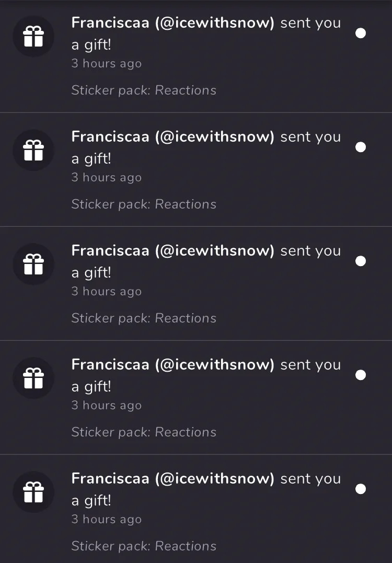Click the unread dot on the fourth notification

[x=361, y=375]
